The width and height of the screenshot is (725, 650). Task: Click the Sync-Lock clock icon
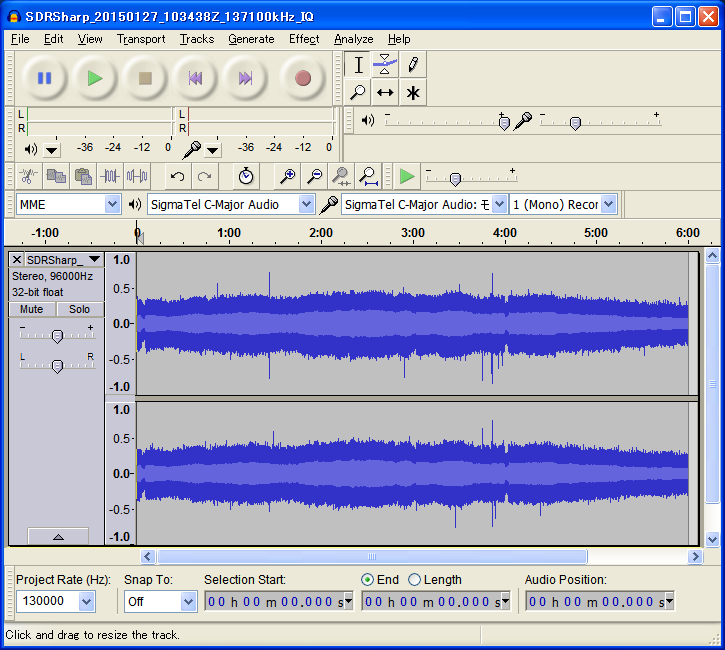246,176
